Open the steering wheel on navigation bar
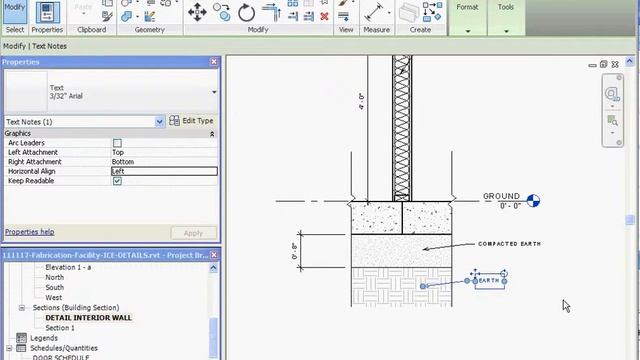The width and height of the screenshot is (640, 360). coord(612,94)
